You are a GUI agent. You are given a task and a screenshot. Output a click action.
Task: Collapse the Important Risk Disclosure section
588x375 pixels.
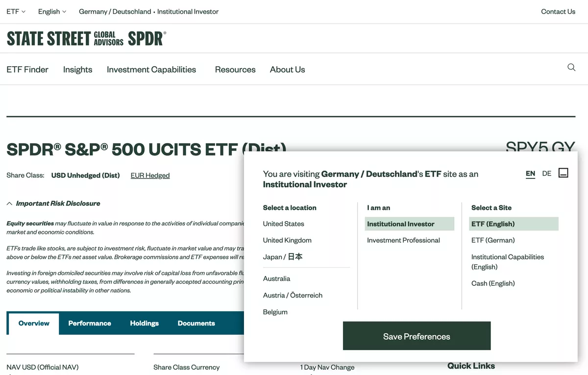[53, 203]
